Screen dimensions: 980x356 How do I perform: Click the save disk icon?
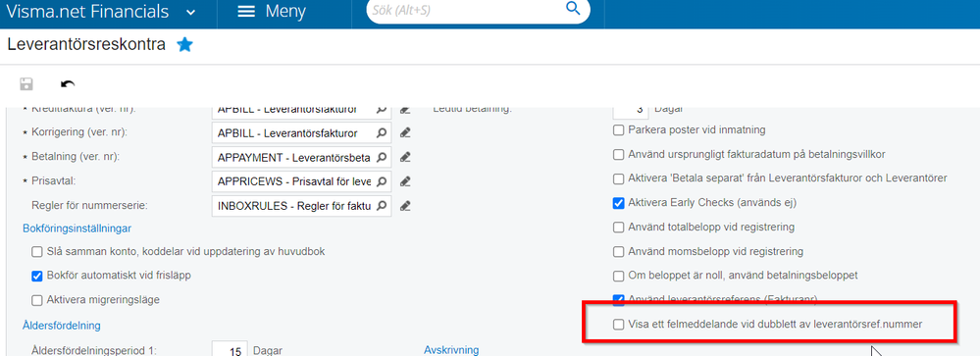(26, 84)
